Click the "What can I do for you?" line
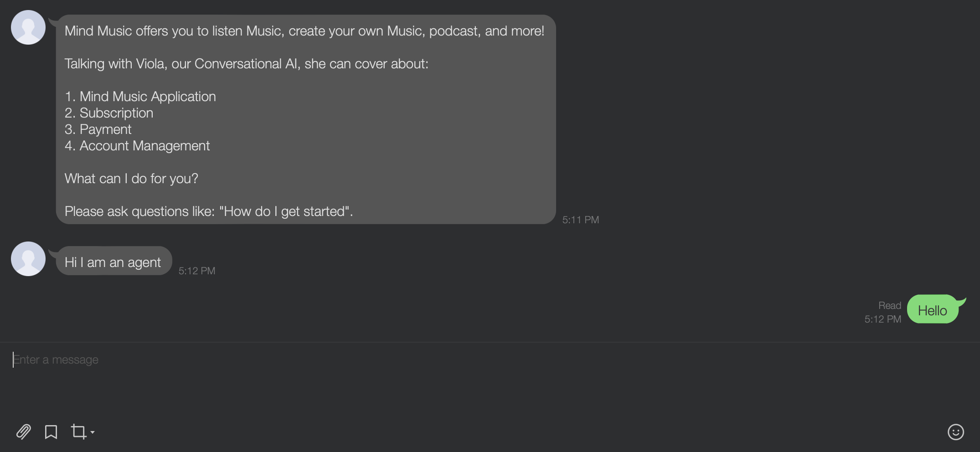 (x=131, y=179)
